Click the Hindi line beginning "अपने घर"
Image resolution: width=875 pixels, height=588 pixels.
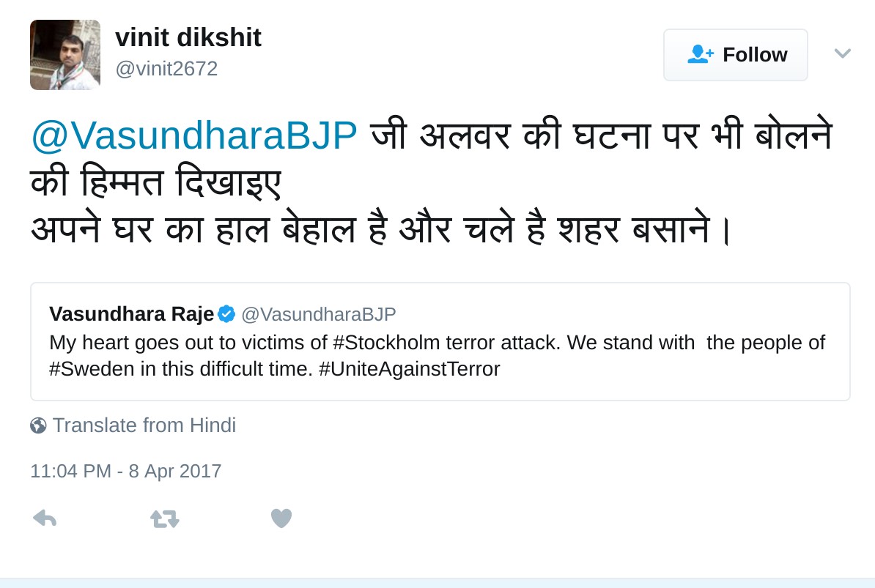pos(381,230)
